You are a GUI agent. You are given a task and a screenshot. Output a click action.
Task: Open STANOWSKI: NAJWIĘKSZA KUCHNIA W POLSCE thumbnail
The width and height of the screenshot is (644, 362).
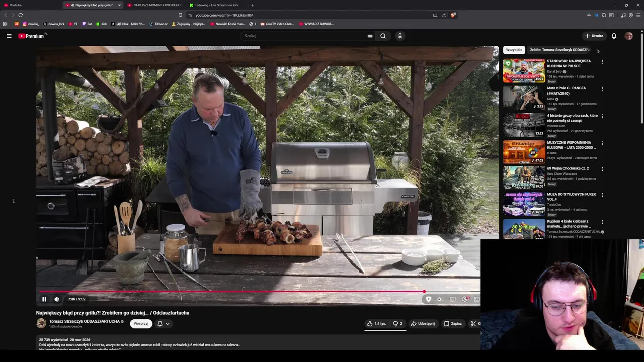pos(524,71)
